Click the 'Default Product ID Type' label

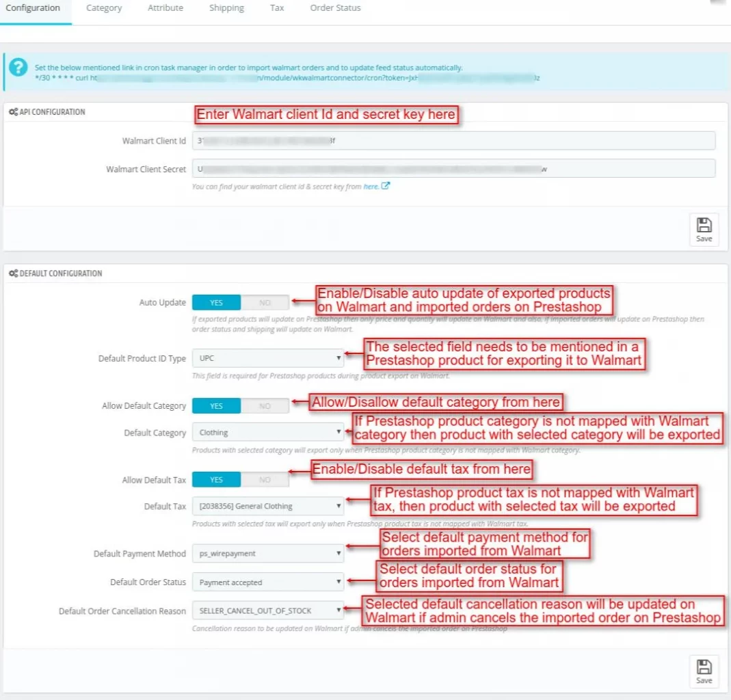pos(142,358)
